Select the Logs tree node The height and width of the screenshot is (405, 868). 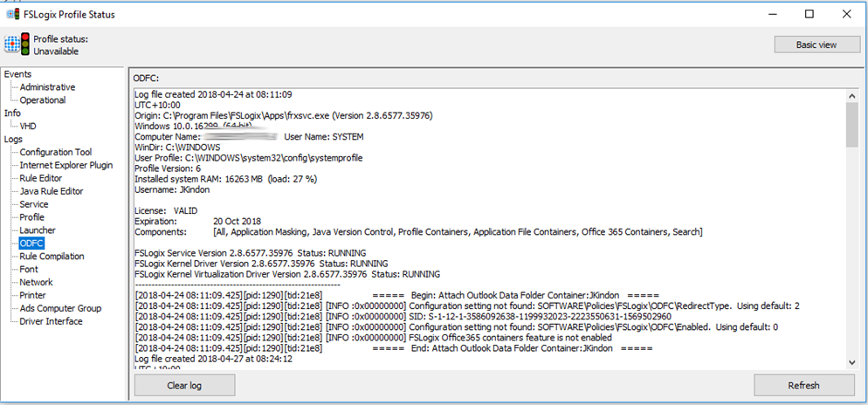click(13, 139)
